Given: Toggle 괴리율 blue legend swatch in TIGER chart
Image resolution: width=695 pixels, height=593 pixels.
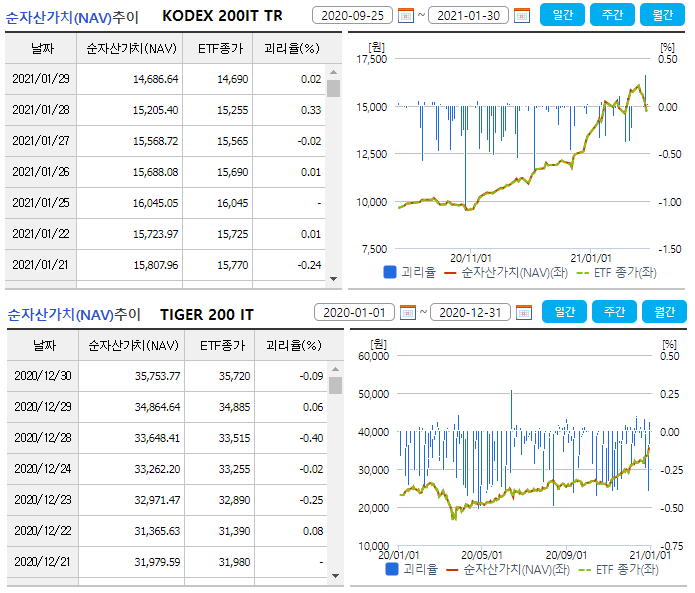Looking at the screenshot, I should pos(391,569).
